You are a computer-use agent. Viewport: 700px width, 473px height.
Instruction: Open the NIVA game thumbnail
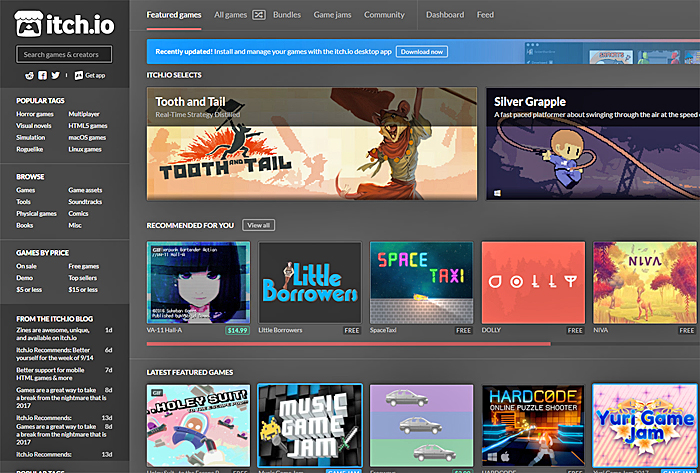pyautogui.click(x=645, y=282)
